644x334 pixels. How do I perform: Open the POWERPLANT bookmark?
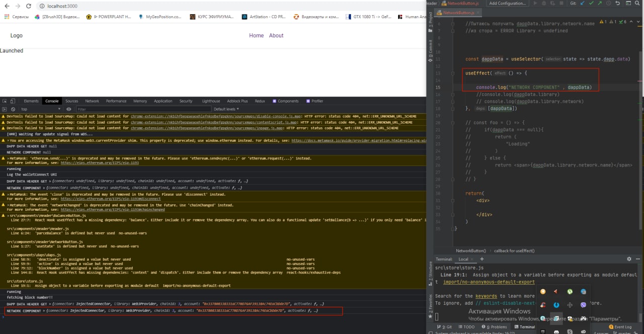109,17
